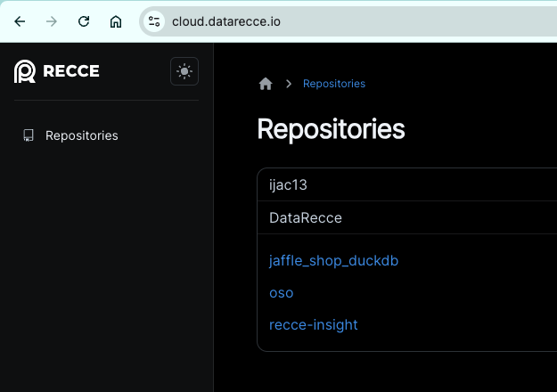The width and height of the screenshot is (557, 392).
Task: Go back with the browser back arrow
Action: point(20,21)
